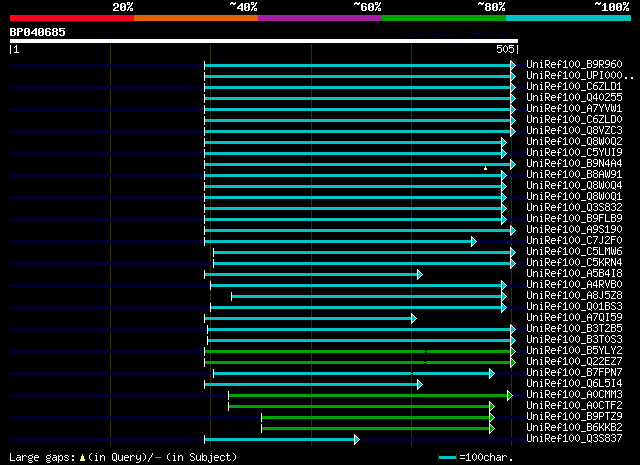Click the orange ~40% identity legend segment
The image size is (640, 465).
click(x=196, y=18)
